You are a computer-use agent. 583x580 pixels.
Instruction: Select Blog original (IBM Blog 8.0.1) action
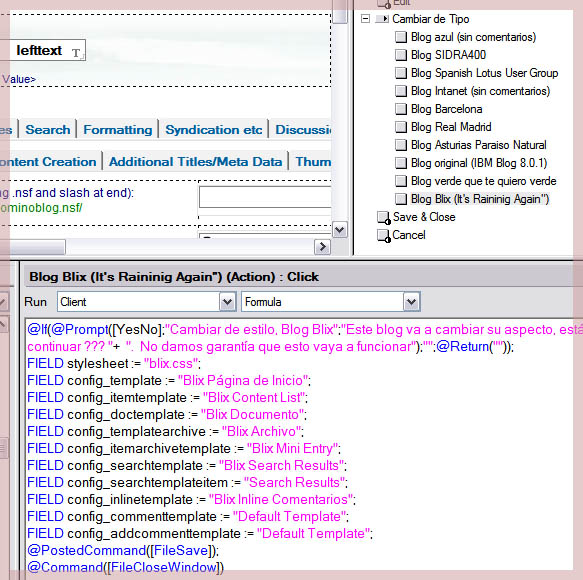coord(479,163)
